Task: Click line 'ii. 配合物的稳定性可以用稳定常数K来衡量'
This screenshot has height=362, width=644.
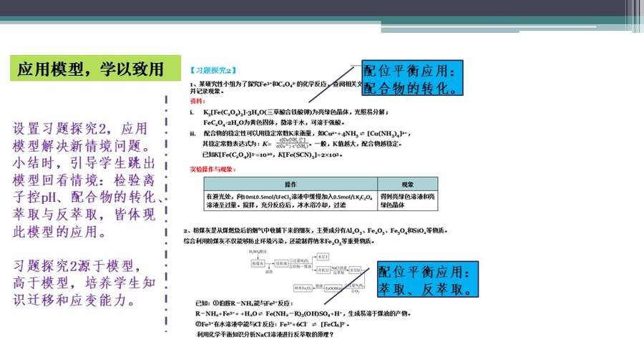Action: pos(301,133)
